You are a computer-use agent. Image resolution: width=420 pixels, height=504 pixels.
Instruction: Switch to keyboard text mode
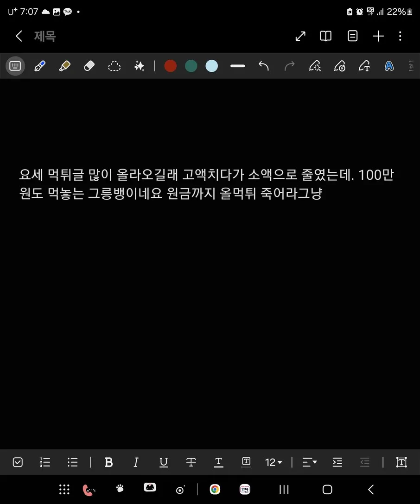(15, 66)
